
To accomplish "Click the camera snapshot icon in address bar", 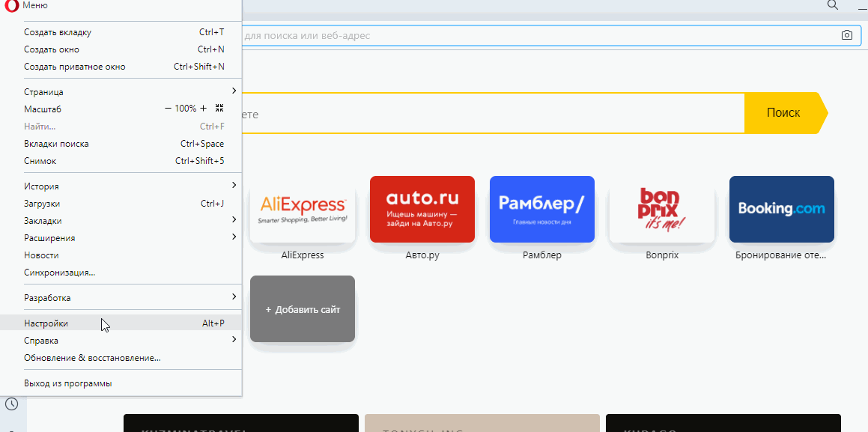I will tap(846, 35).
